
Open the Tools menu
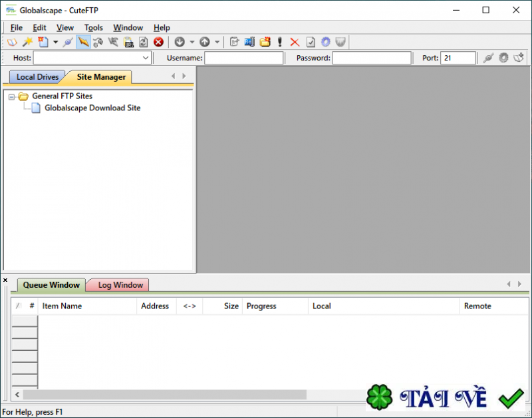pyautogui.click(x=94, y=27)
